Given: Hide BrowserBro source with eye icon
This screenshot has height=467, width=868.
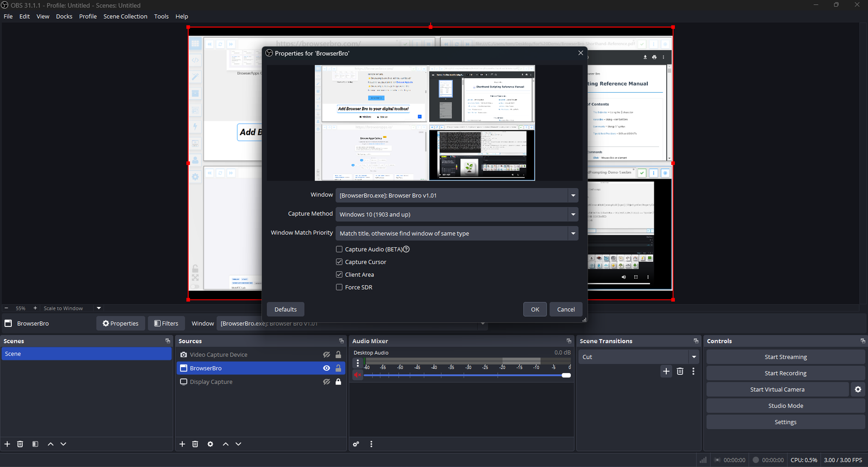Looking at the screenshot, I should 327,368.
